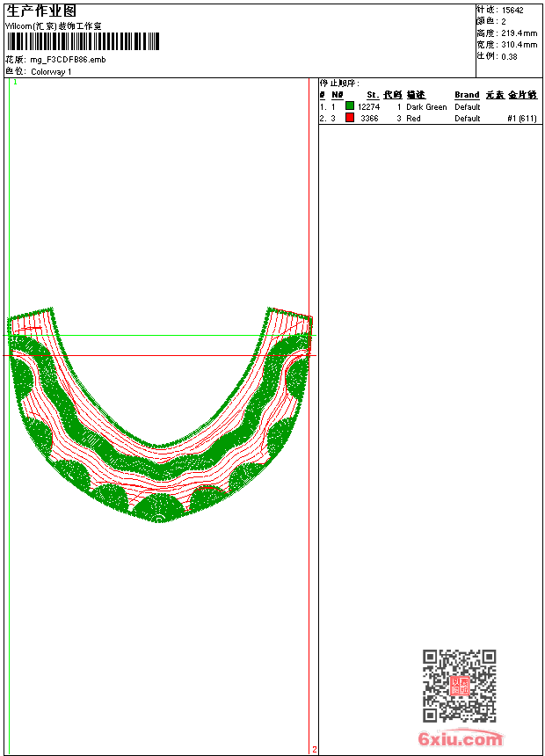Click the QR code image
The height and width of the screenshot is (756, 545).
459,686
